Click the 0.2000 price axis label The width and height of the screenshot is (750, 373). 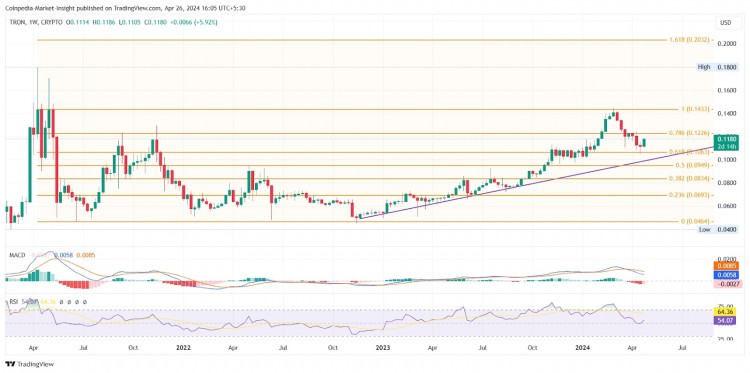click(x=726, y=44)
